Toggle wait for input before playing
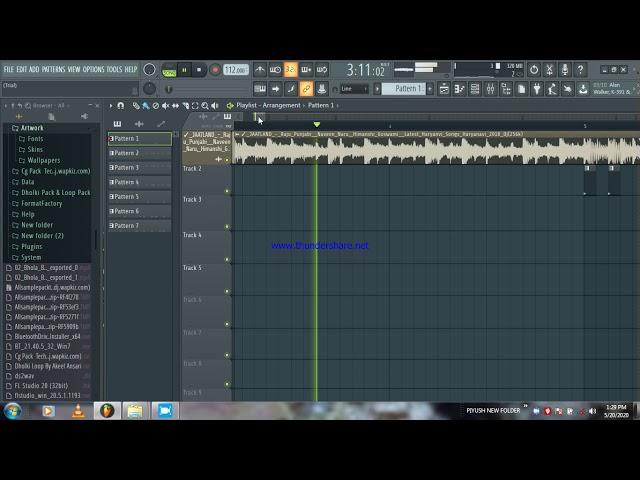 coord(275,70)
